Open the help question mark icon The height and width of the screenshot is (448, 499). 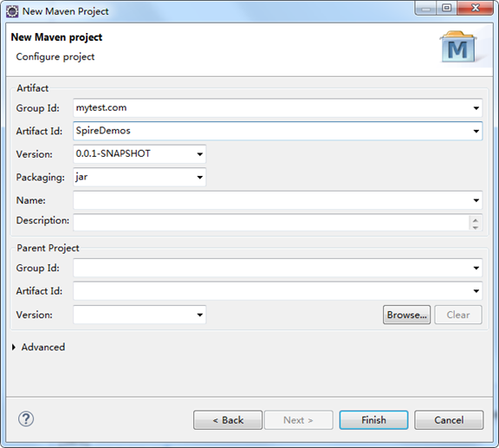point(26,419)
